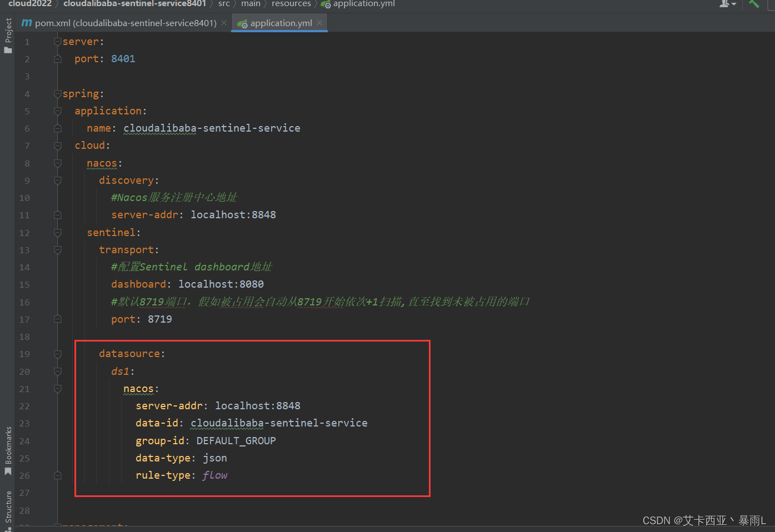Click port value 8719

pos(159,319)
